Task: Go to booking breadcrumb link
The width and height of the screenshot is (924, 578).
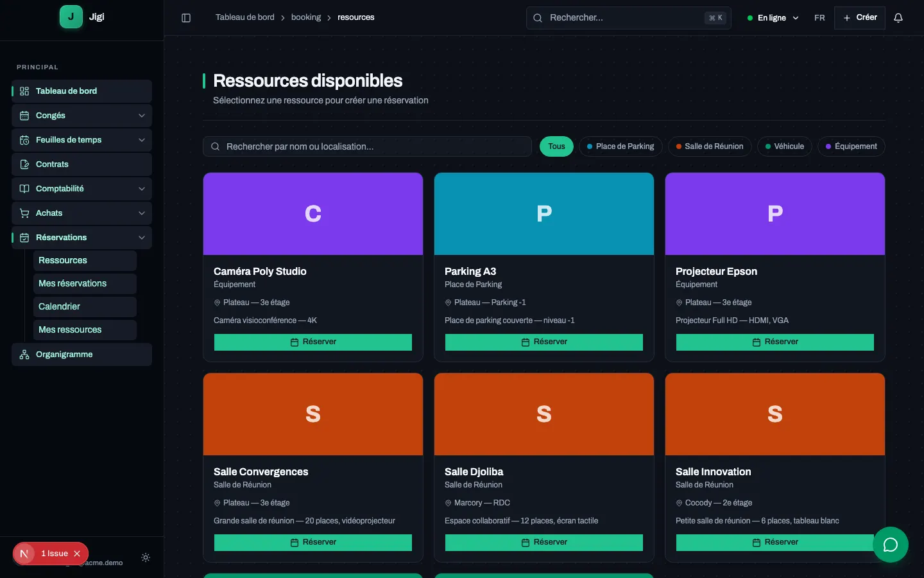Action: [x=306, y=17]
